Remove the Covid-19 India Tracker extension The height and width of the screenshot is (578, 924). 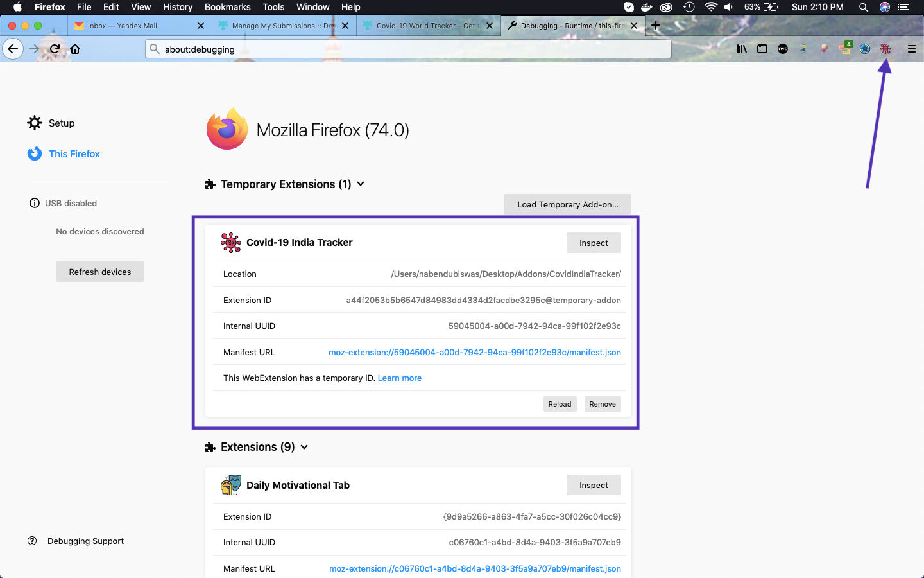(603, 404)
